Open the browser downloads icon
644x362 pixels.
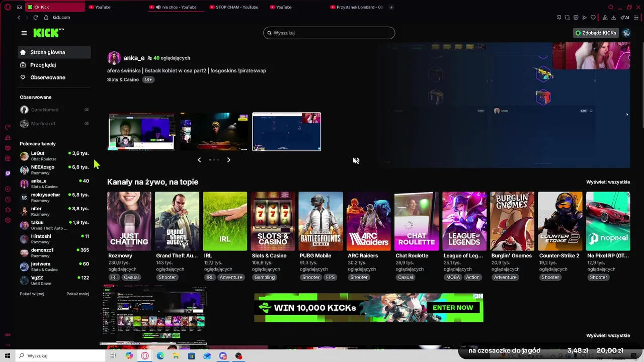coord(613,18)
